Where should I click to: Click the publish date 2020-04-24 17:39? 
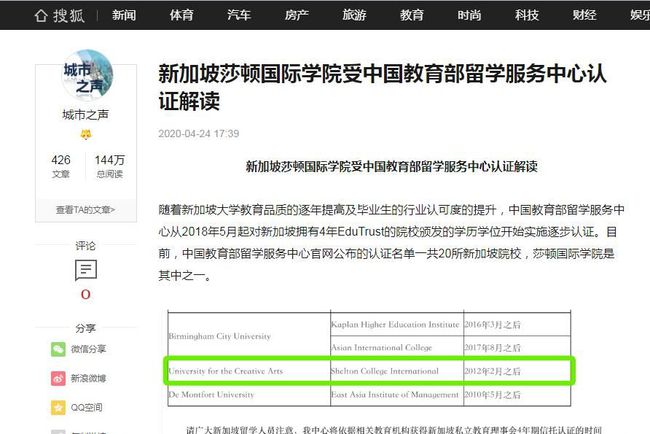click(x=199, y=133)
